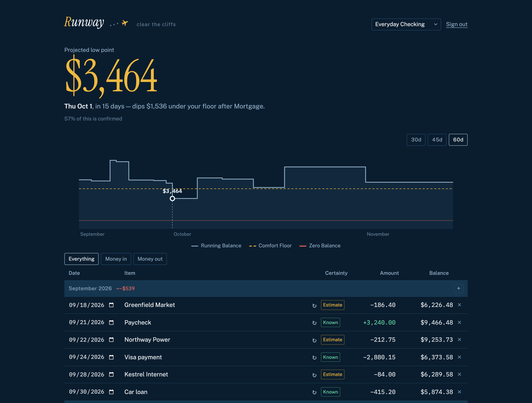The height and width of the screenshot is (403, 532).
Task: Toggle recurring icon on Northway Power row
Action: coord(314,340)
